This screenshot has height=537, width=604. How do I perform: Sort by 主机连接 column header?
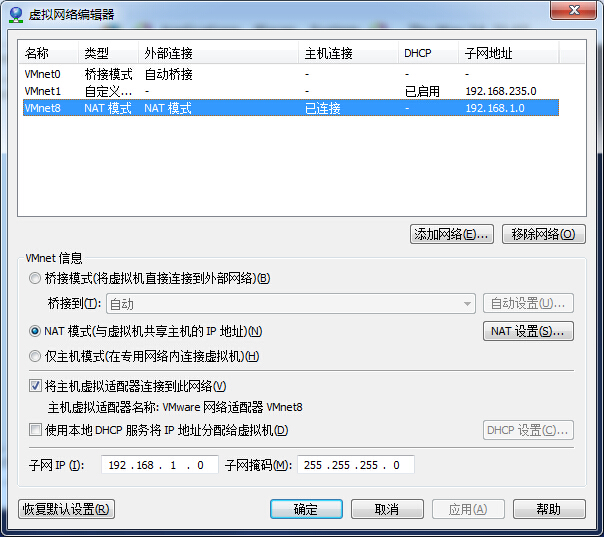click(349, 53)
